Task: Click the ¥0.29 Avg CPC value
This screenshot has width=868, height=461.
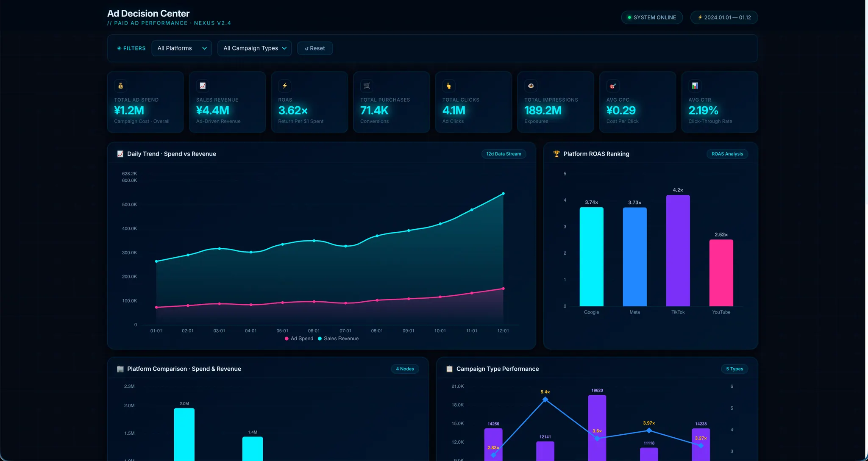Action: [x=621, y=111]
